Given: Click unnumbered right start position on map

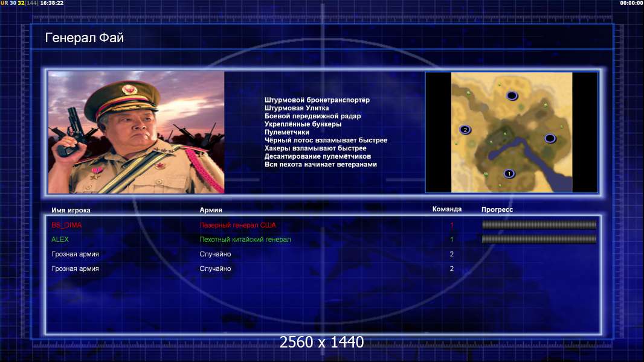Looking at the screenshot, I should (x=550, y=139).
